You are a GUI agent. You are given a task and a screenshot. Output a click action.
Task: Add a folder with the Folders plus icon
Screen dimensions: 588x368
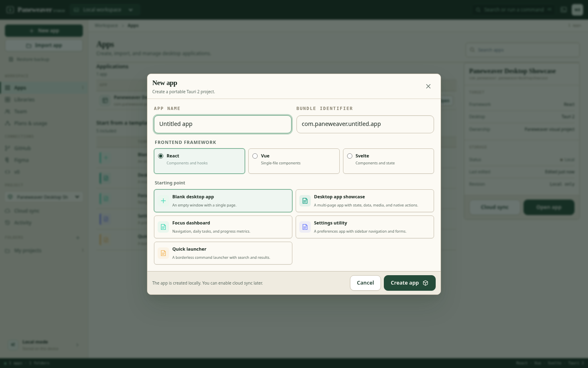[78, 238]
